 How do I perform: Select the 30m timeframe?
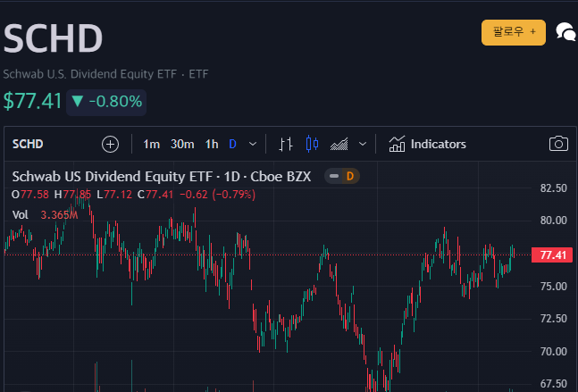pos(182,144)
